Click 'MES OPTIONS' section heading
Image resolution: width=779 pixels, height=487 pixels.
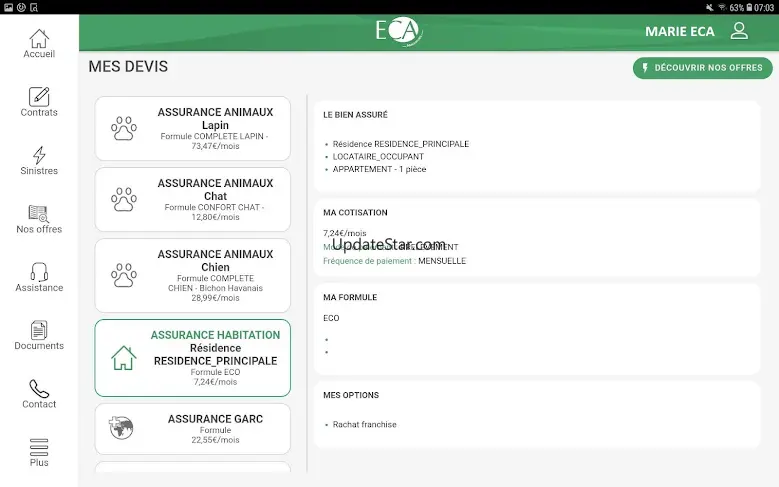351,395
